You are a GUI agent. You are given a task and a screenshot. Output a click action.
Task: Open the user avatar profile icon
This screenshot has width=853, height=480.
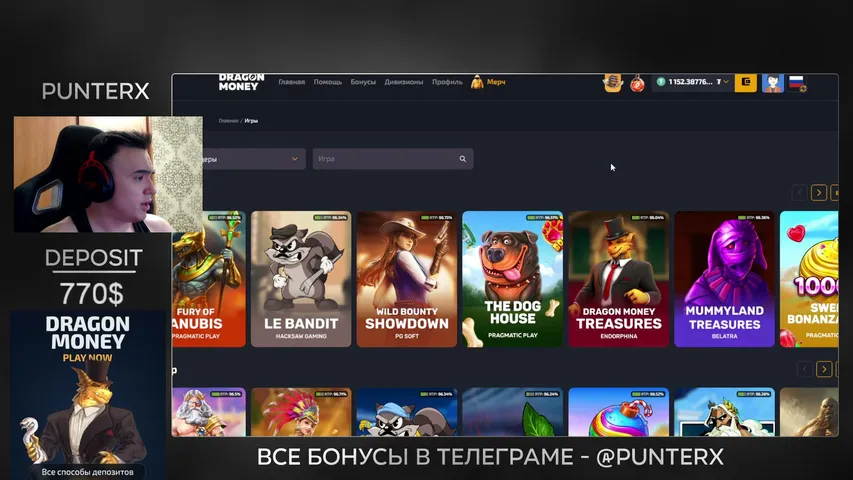pyautogui.click(x=772, y=83)
